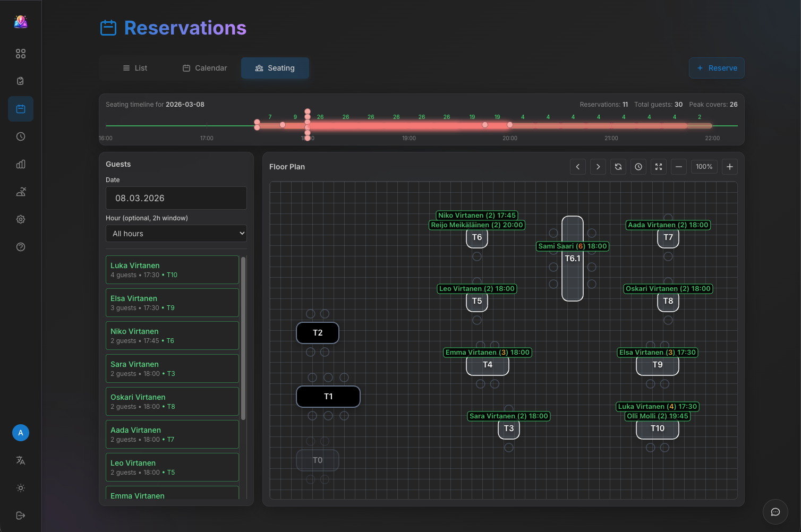Open the chat bubble in bottom right corner
The width and height of the screenshot is (801, 532).
point(775,512)
